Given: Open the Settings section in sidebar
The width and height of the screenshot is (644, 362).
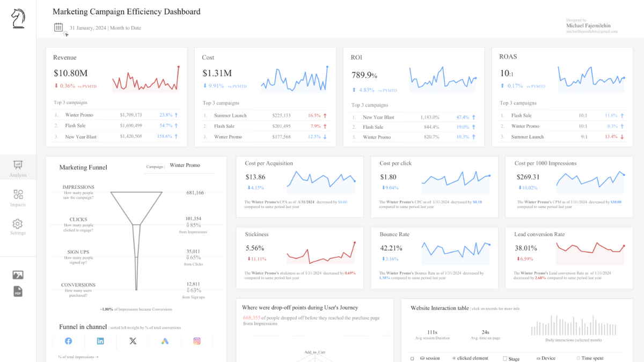Looking at the screenshot, I should [x=18, y=228].
